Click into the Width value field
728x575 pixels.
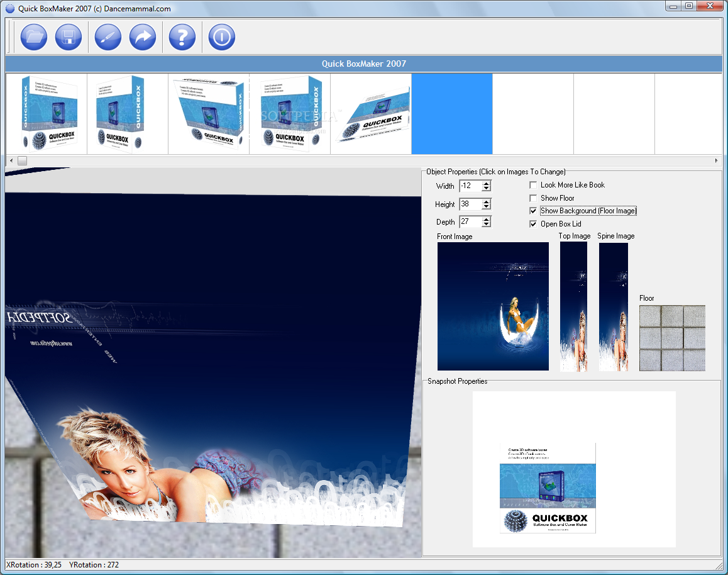pos(470,186)
